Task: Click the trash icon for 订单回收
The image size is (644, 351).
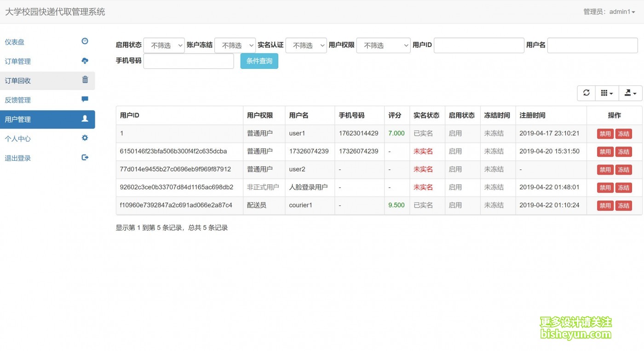Action: coord(85,80)
